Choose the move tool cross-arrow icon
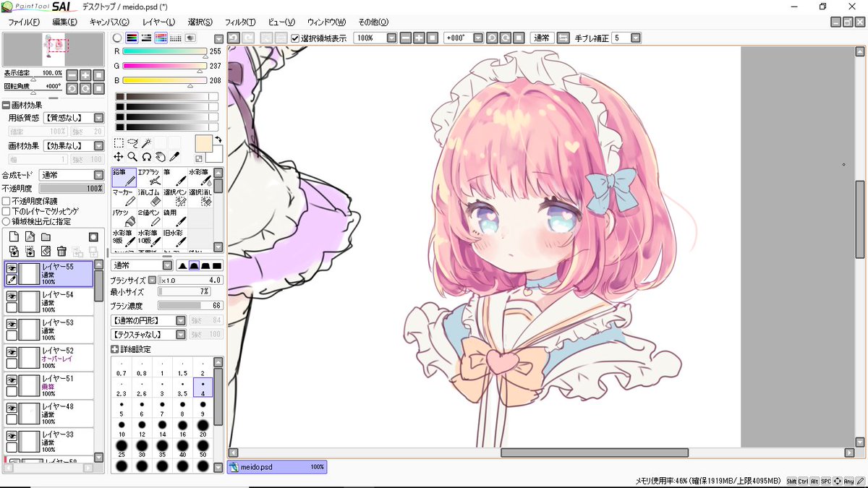 (x=119, y=156)
